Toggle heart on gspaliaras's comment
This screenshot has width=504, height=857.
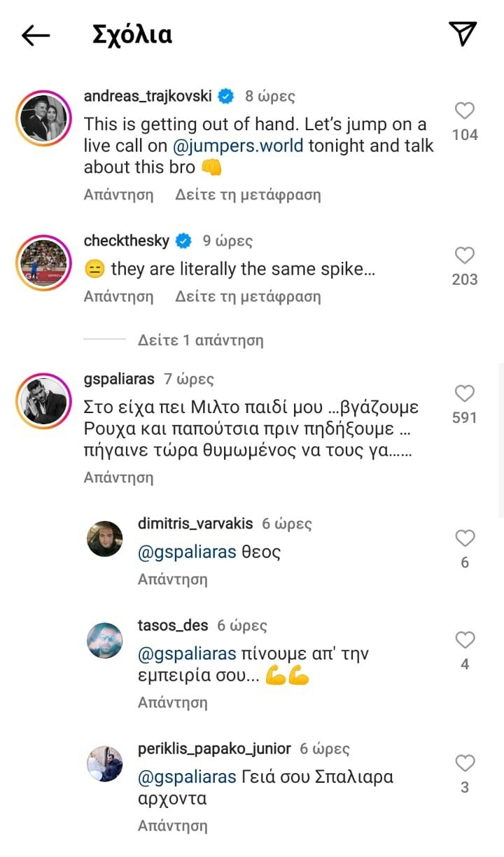(x=465, y=393)
